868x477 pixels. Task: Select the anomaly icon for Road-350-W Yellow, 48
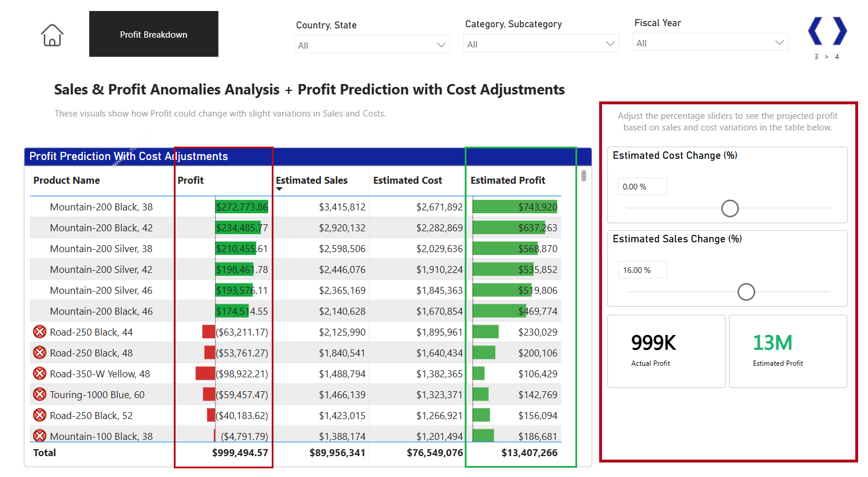(x=39, y=373)
